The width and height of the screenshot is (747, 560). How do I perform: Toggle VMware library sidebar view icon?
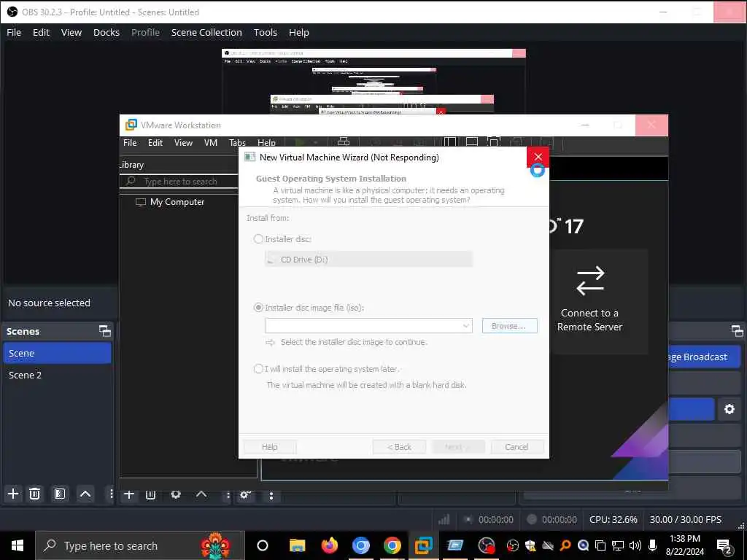click(449, 142)
